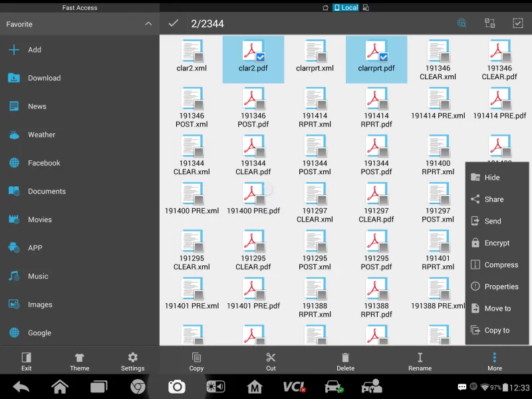Collapse the Favorite section chevron

148,24
